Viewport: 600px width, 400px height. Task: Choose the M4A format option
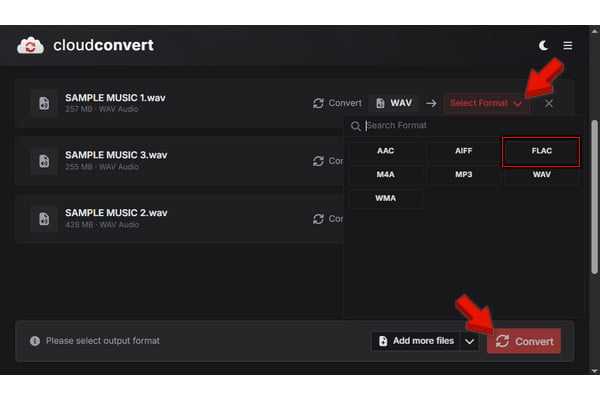pos(386,175)
